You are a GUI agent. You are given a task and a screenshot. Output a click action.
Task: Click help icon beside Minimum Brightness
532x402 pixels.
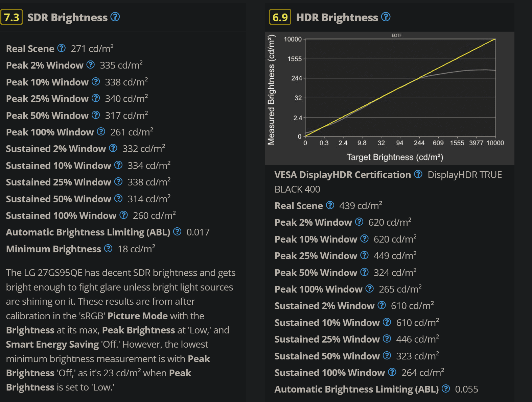point(108,248)
